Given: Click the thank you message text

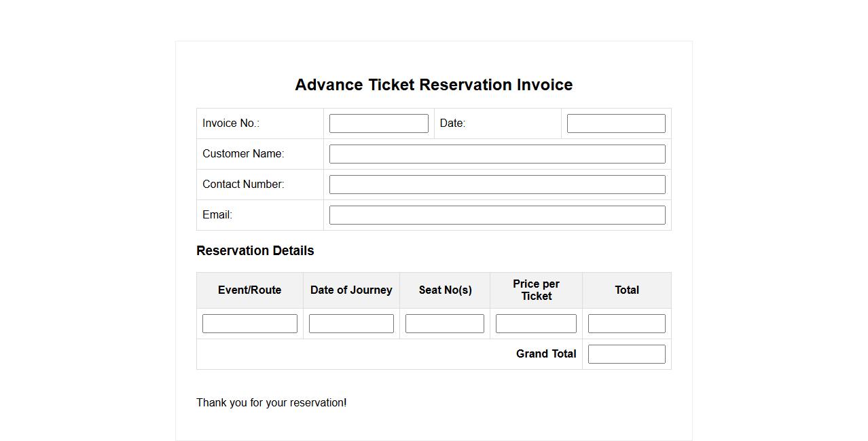Looking at the screenshot, I should pos(271,403).
